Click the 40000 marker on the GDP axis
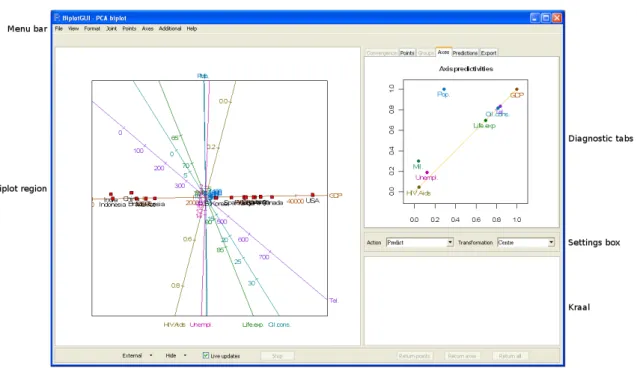This screenshot has height=368, width=637. (295, 201)
